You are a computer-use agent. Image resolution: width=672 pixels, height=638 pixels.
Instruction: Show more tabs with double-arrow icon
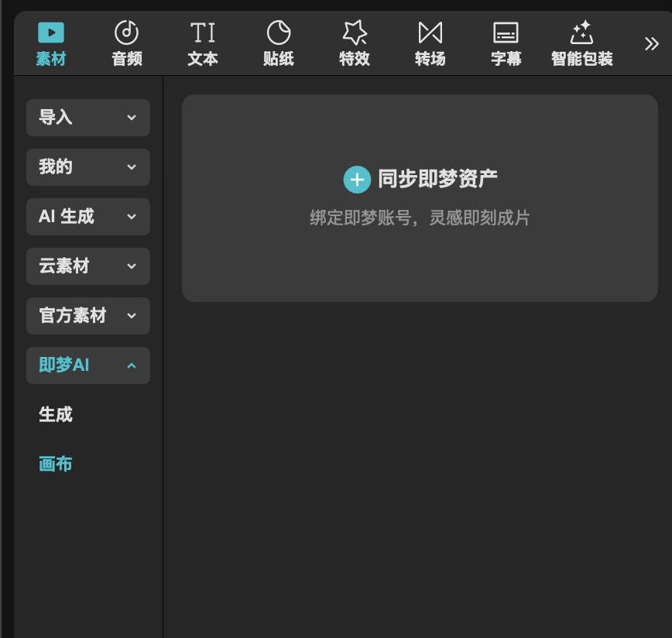(x=651, y=43)
